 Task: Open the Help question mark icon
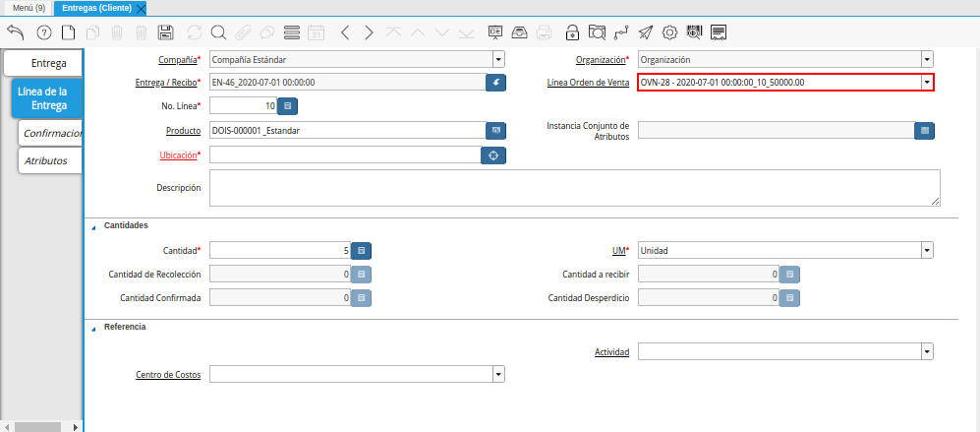[44, 32]
